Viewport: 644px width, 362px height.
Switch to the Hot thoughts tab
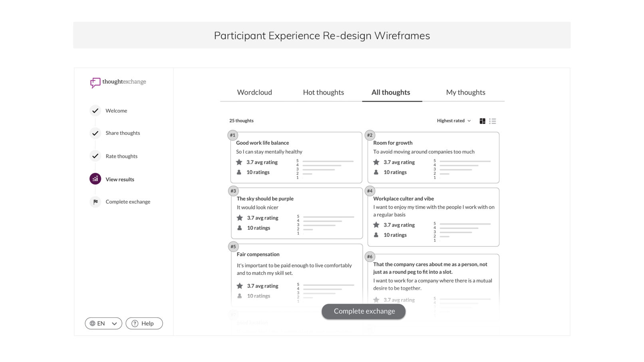[323, 93]
